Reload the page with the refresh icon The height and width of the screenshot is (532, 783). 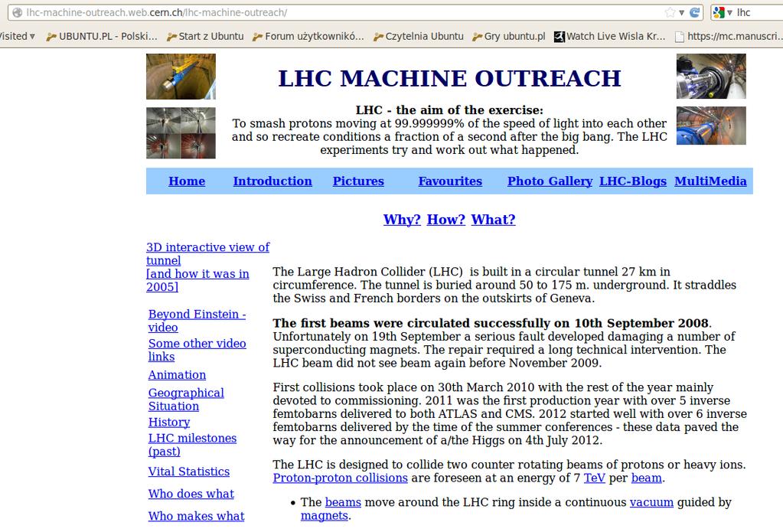click(695, 12)
